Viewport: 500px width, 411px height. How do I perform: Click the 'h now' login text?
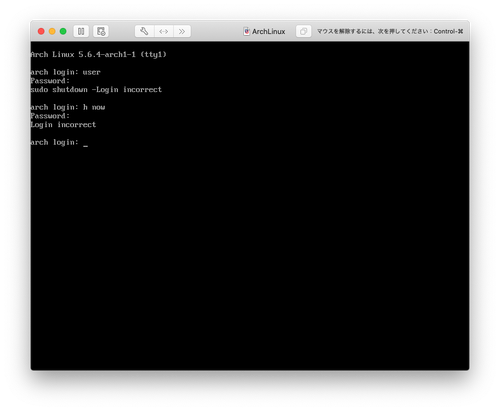(94, 107)
